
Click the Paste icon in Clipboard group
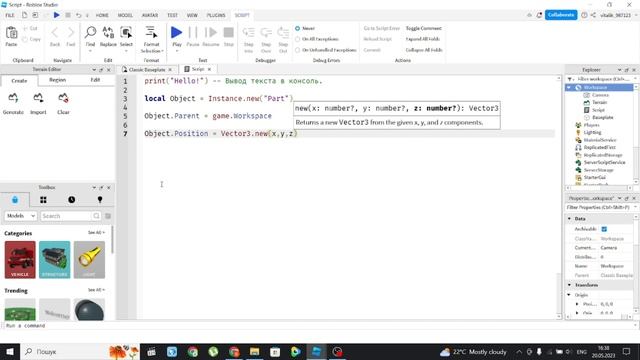[x=11, y=33]
